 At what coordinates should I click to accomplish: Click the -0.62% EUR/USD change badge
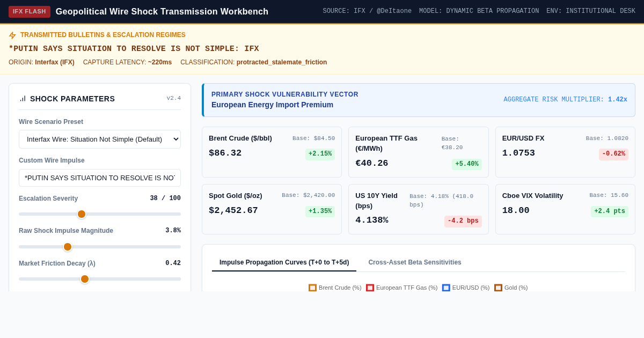[613, 154]
